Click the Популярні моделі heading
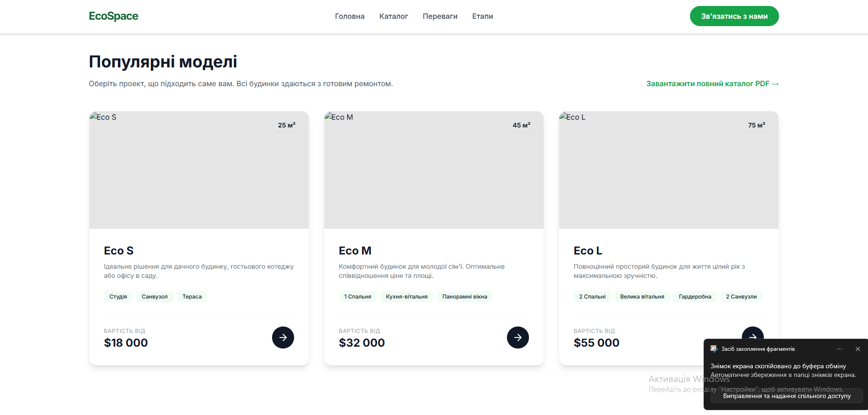The width and height of the screenshot is (868, 415). click(163, 61)
